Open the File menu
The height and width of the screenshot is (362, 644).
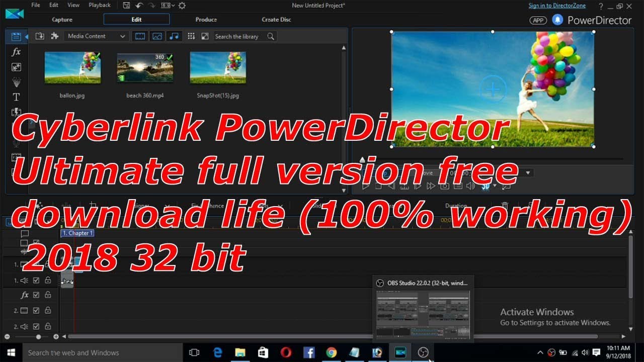point(36,5)
